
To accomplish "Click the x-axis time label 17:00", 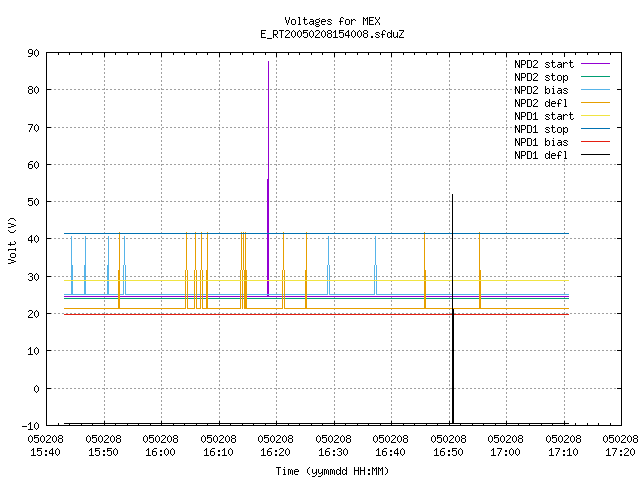I will (506, 452).
